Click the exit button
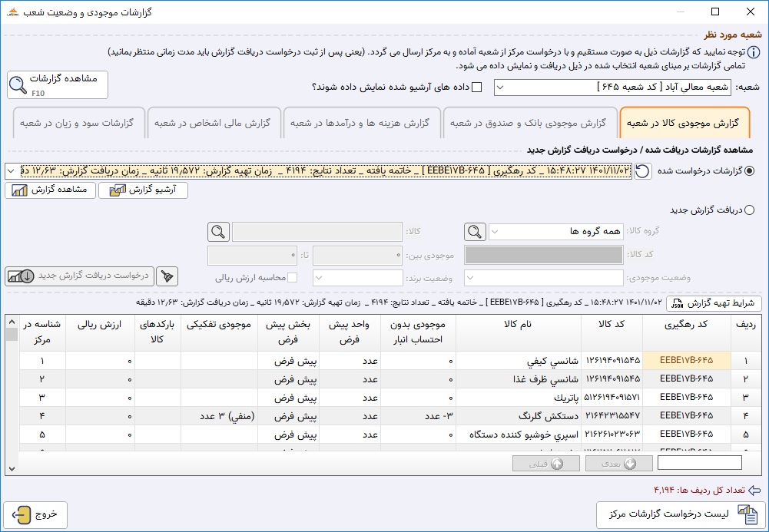769x532 pixels. [x=35, y=514]
